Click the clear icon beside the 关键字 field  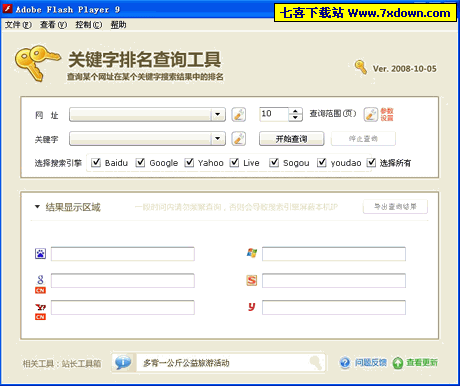click(x=239, y=139)
